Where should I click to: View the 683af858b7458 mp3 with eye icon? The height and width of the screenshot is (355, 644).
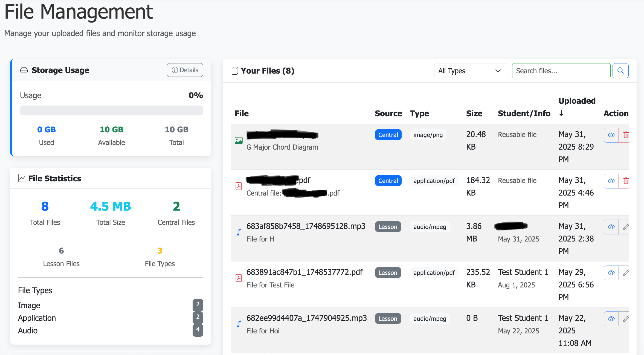tap(611, 227)
